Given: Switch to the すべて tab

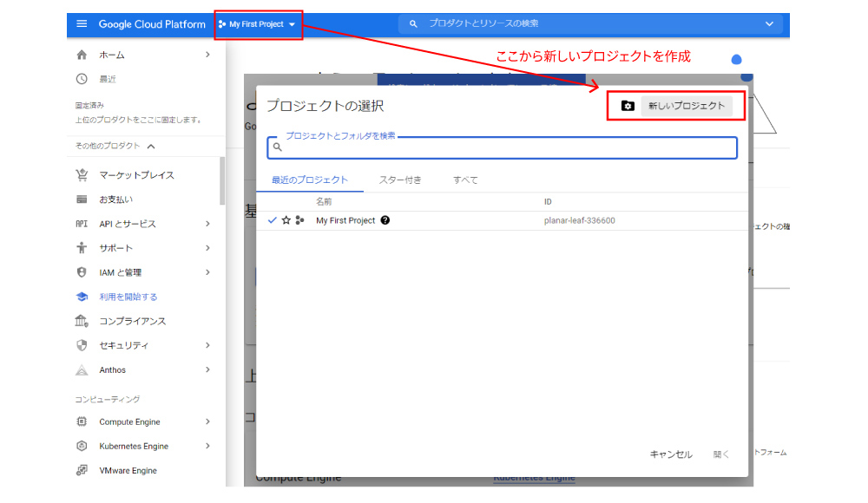Looking at the screenshot, I should coord(465,180).
